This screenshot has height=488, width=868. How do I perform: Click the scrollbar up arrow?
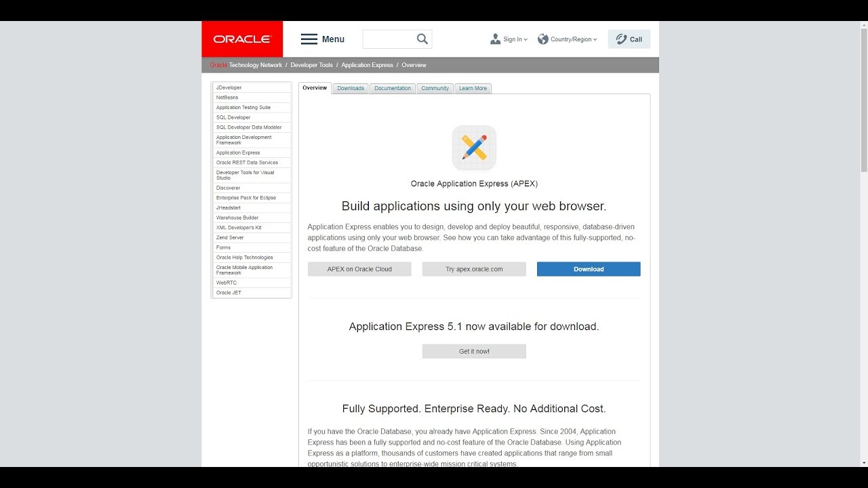tap(863, 25)
